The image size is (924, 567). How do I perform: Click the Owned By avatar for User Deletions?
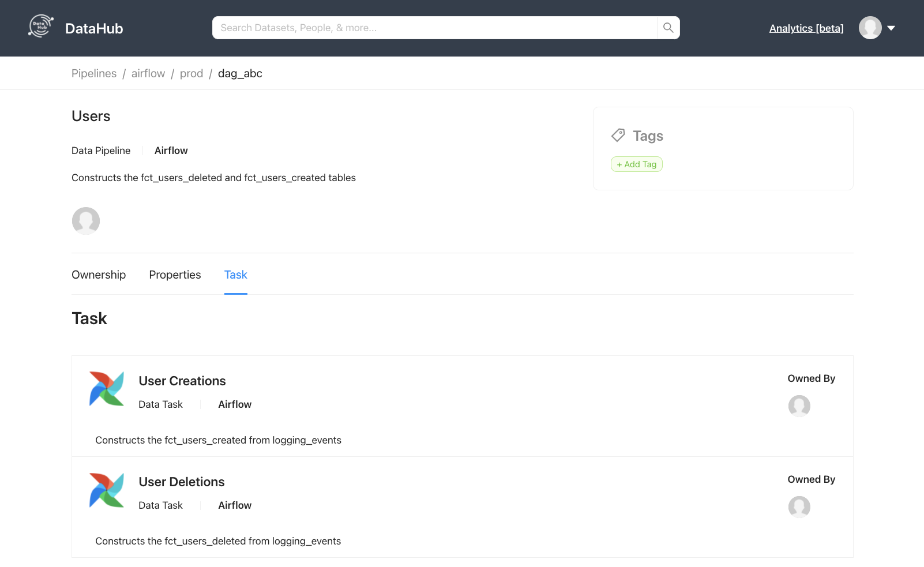[x=799, y=507]
